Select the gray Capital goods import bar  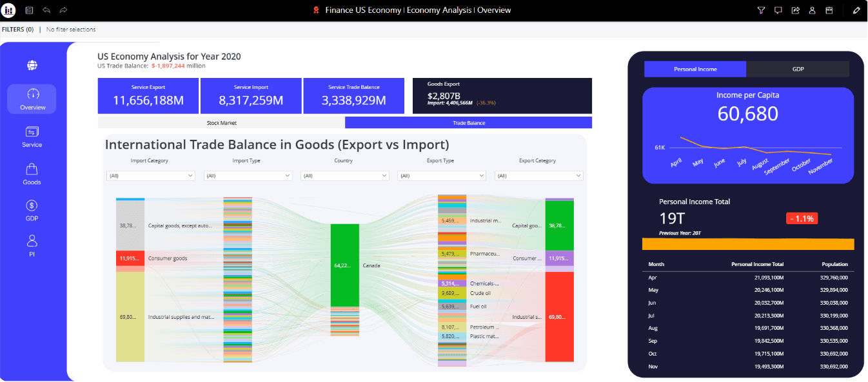pyautogui.click(x=130, y=225)
